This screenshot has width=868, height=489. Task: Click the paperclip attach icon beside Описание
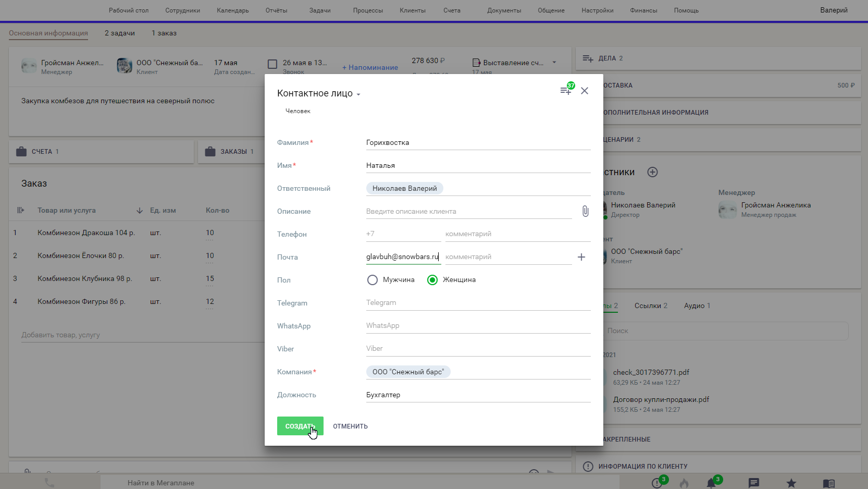click(585, 211)
